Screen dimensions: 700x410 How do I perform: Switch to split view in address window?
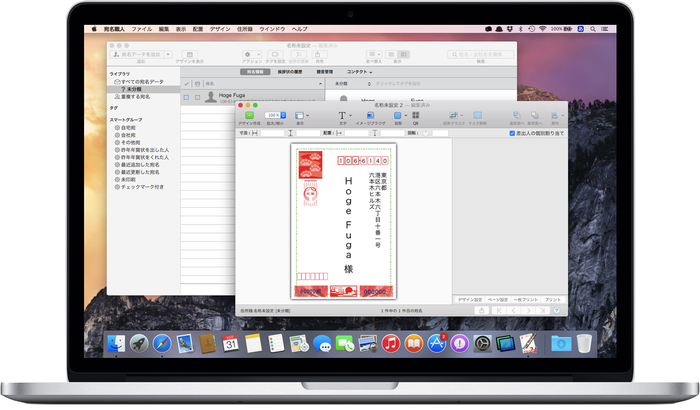[404, 54]
